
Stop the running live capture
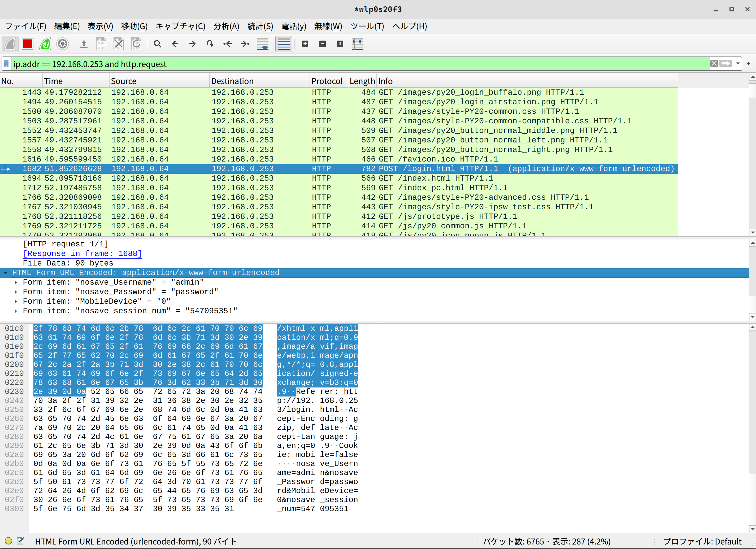point(27,44)
